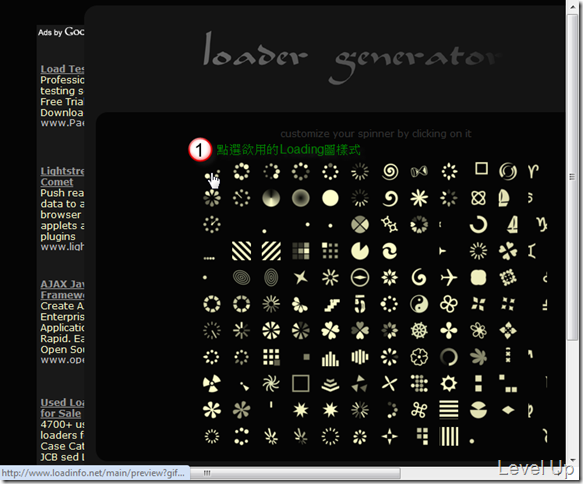Click the status bar URL loadinfo.net text
Screen dimensions: 583x484
tap(93, 473)
